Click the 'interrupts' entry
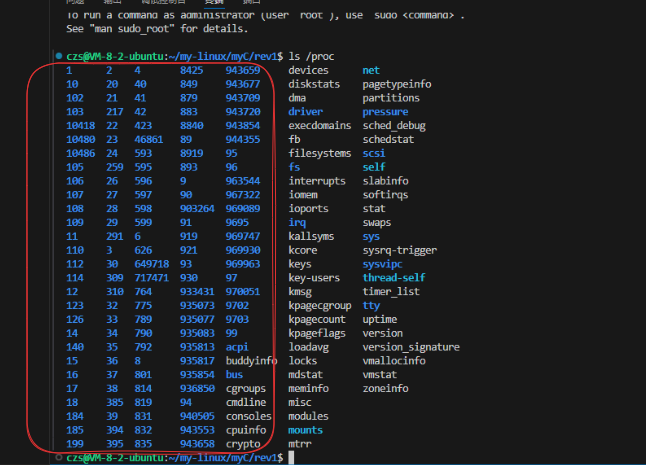Image resolution: width=646 pixels, height=465 pixels. 317,181
